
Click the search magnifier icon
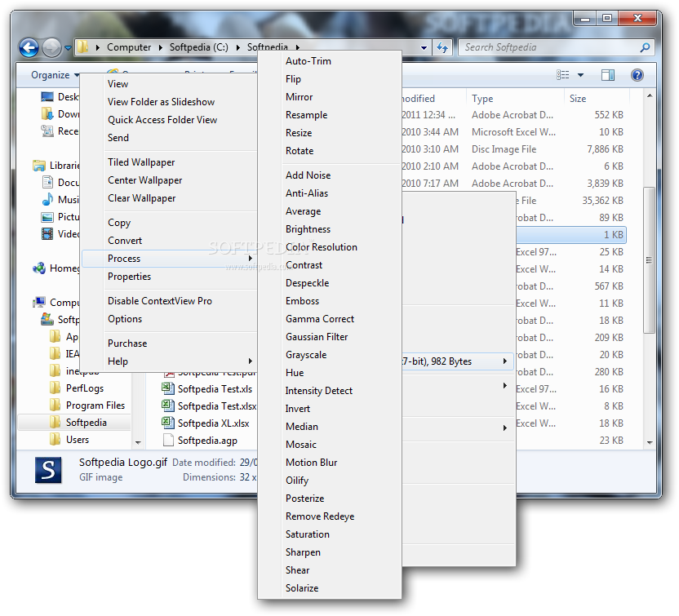coord(645,47)
